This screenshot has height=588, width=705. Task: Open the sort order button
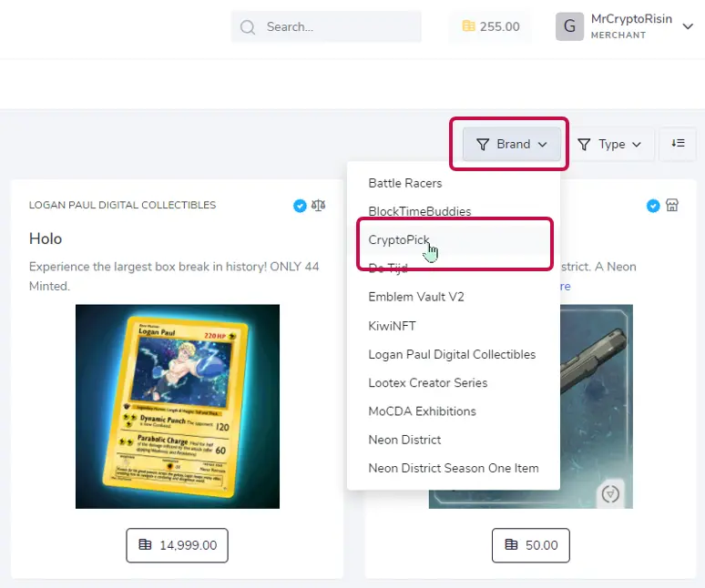(678, 144)
